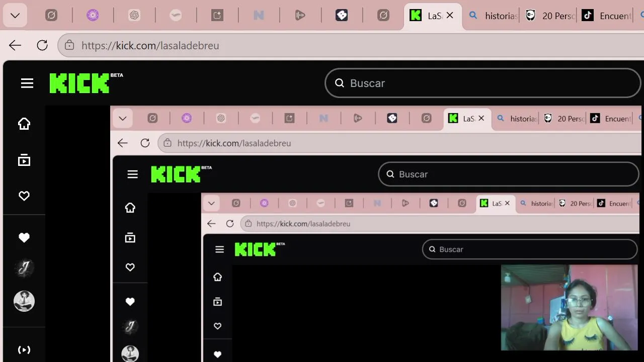Open Following with the outlined heart icon
The height and width of the screenshot is (362, 644).
24,196
